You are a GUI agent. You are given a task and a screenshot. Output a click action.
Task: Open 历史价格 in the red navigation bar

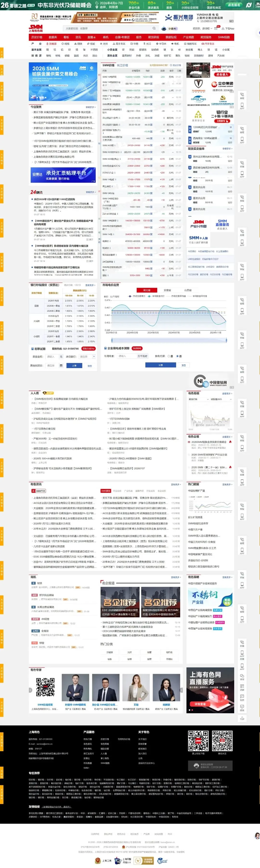37,37
